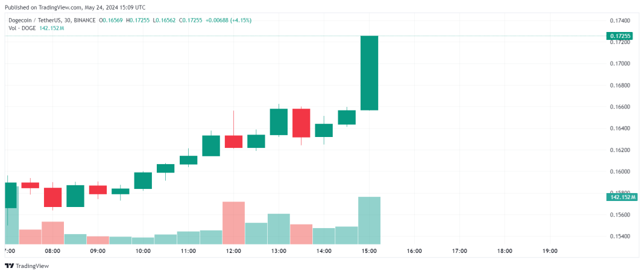Click the TradingView text beside the logo
Viewport: 644px width, 274px height.
(x=32, y=266)
